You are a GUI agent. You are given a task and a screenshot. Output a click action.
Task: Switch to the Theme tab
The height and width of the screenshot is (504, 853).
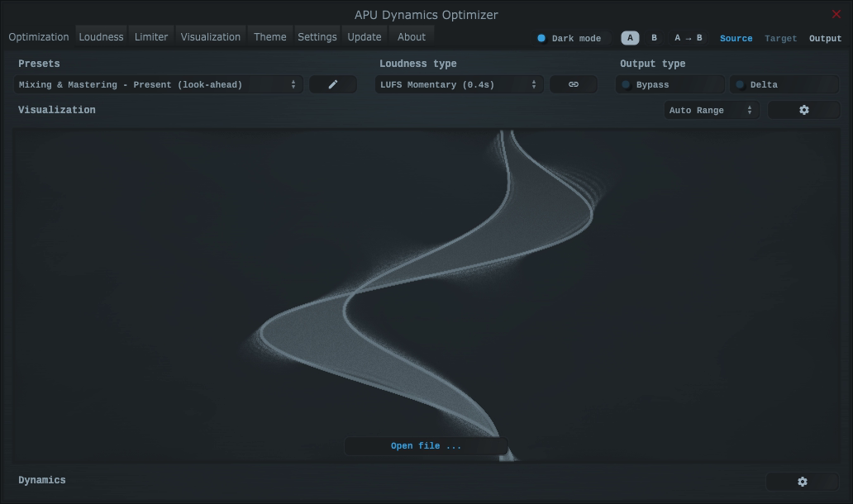point(269,37)
